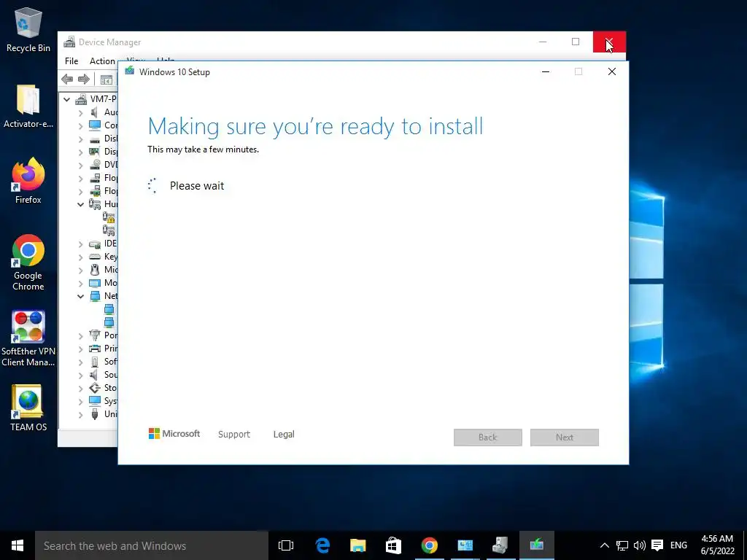This screenshot has height=560, width=747.
Task: Expand the Ports category arrow
Action: coord(80,335)
